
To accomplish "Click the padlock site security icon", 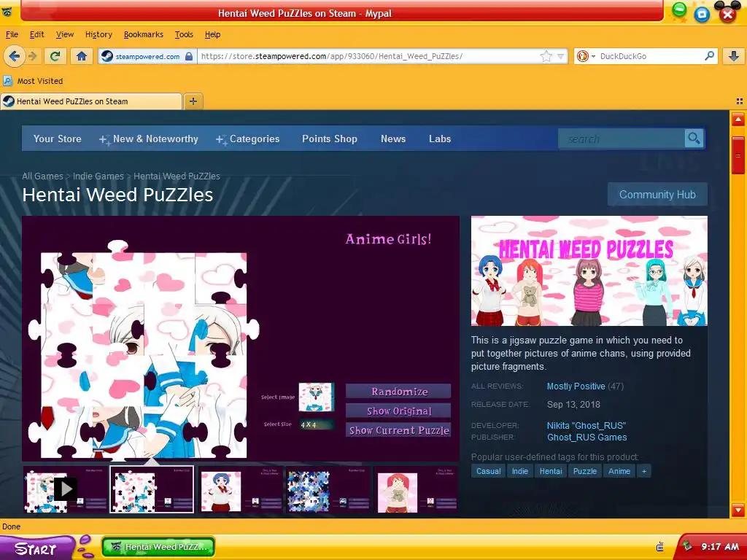I will coord(189,56).
